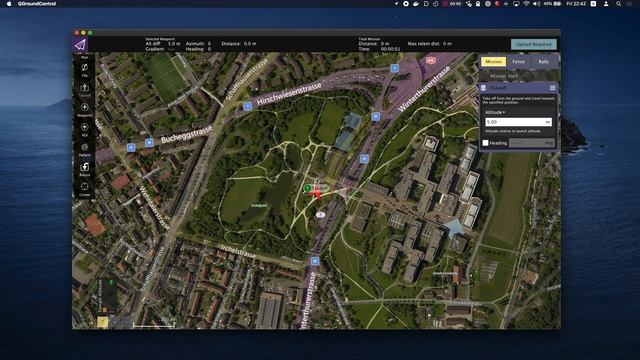This screenshot has width=640, height=360.
Task: Switch to the Mission tab
Action: point(493,62)
